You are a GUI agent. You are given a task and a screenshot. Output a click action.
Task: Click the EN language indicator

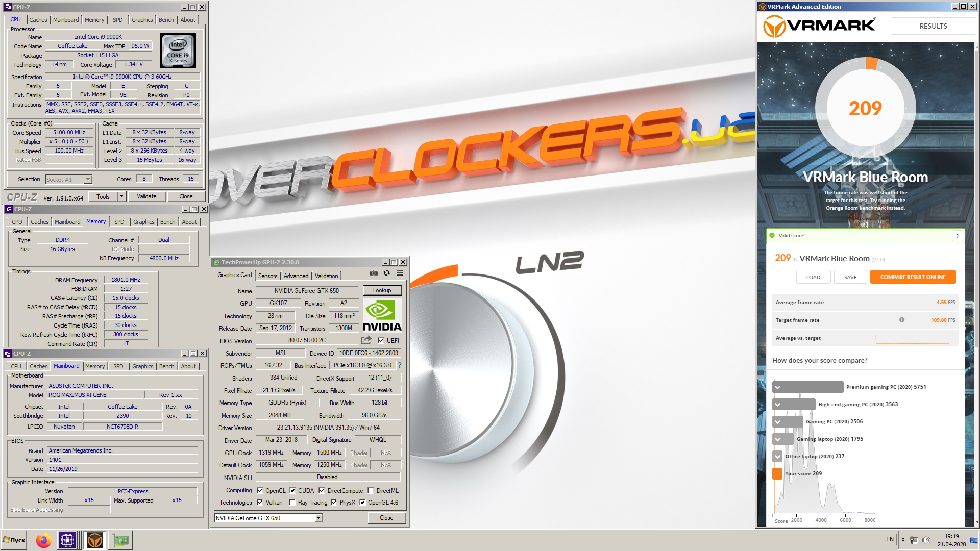[890, 540]
